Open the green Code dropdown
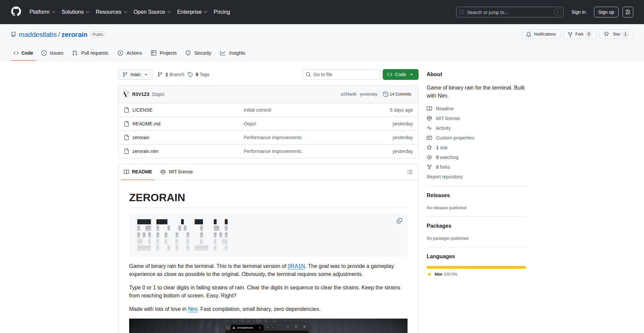644x333 pixels. [x=400, y=74]
